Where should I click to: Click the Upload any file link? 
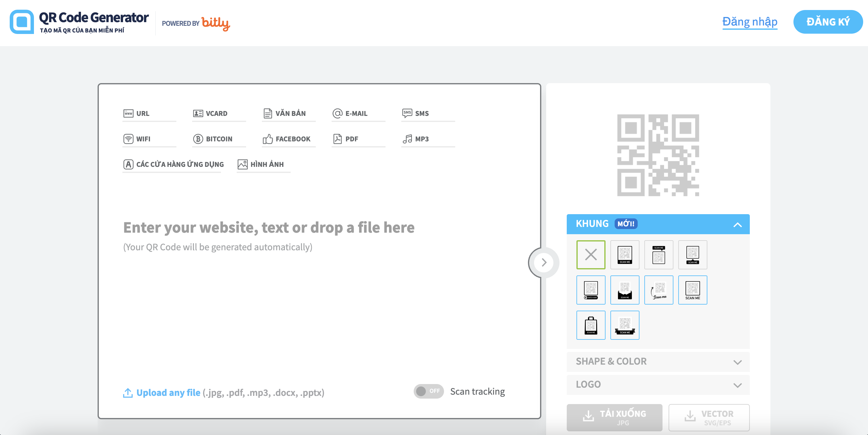pos(168,393)
